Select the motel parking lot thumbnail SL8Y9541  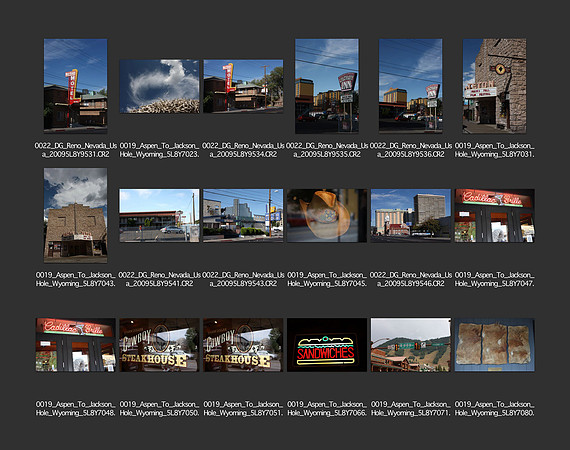click(159, 215)
